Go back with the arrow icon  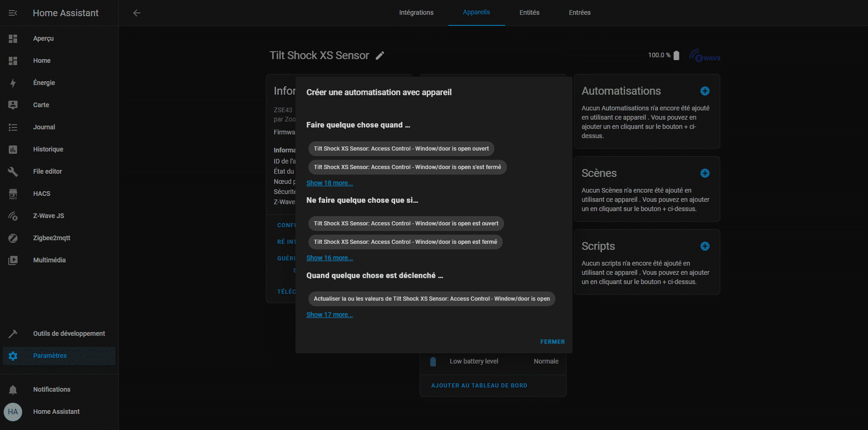(137, 13)
